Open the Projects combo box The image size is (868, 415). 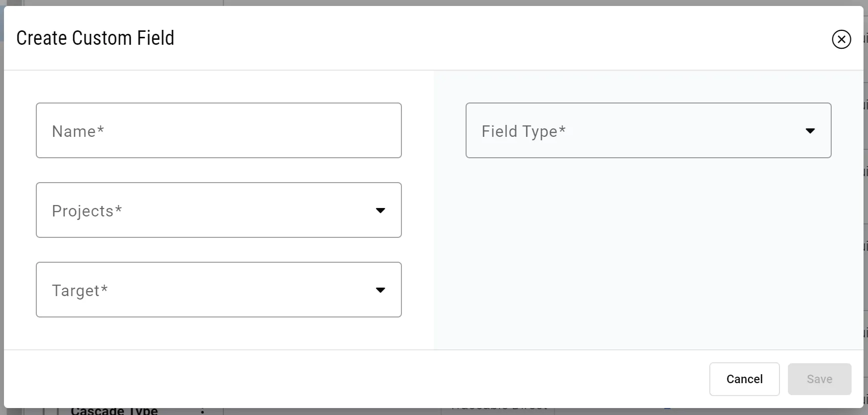click(x=219, y=210)
